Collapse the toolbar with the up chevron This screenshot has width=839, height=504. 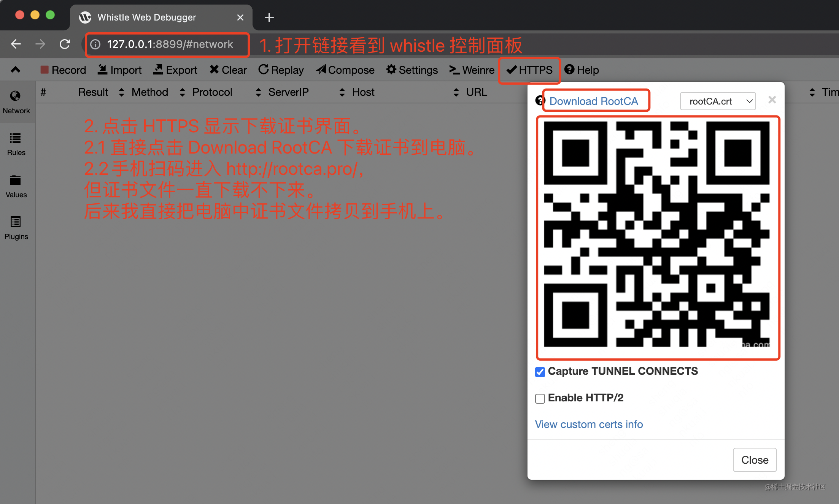pos(16,70)
